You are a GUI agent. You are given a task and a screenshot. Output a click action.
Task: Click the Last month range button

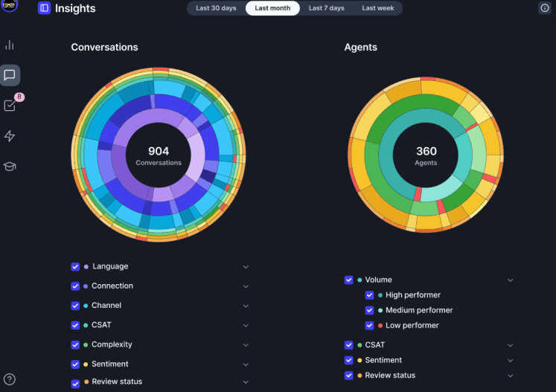coord(272,8)
